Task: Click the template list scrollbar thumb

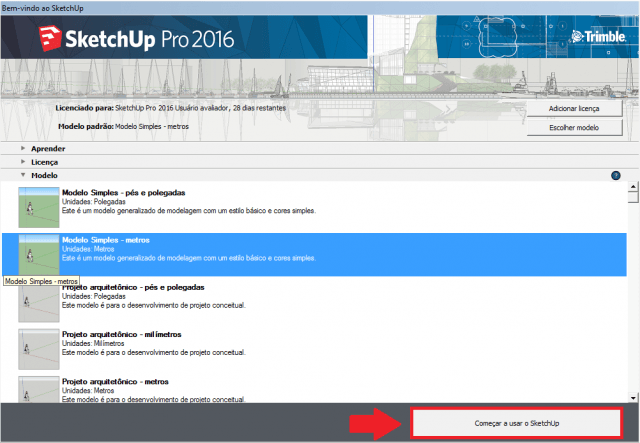Action: click(633, 197)
